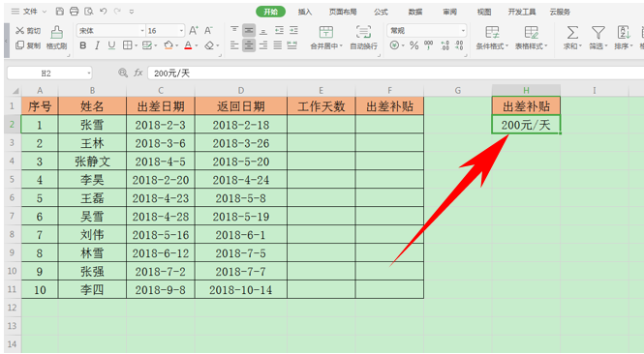Click justify alignment icon

pos(278,45)
